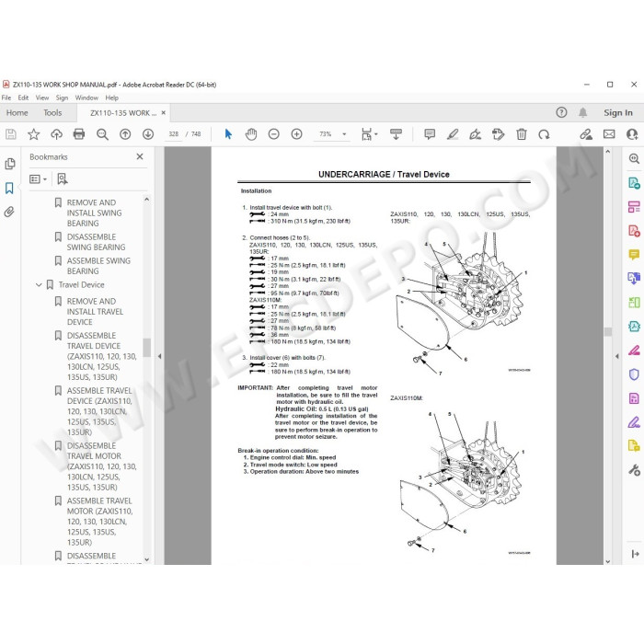Screen dimensions: 644x644
Task: Open the page thumbnails panel icon
Action: [x=9, y=164]
